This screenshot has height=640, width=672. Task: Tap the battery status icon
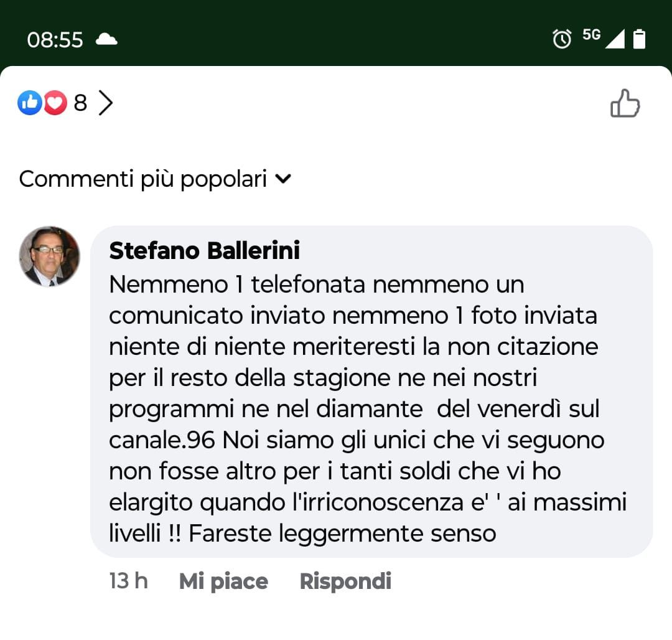tap(639, 39)
